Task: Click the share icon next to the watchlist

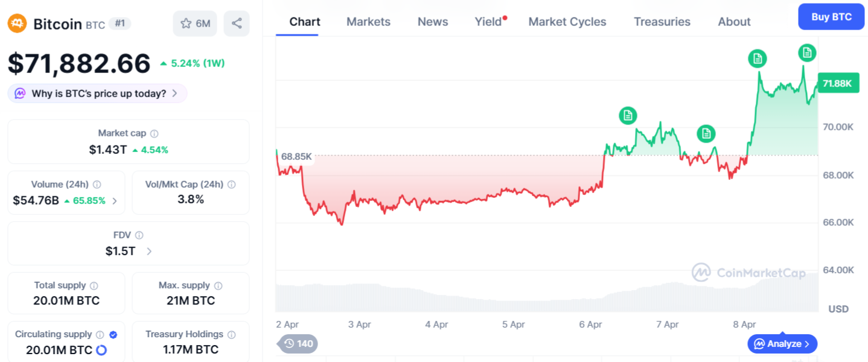Action: coord(236,23)
